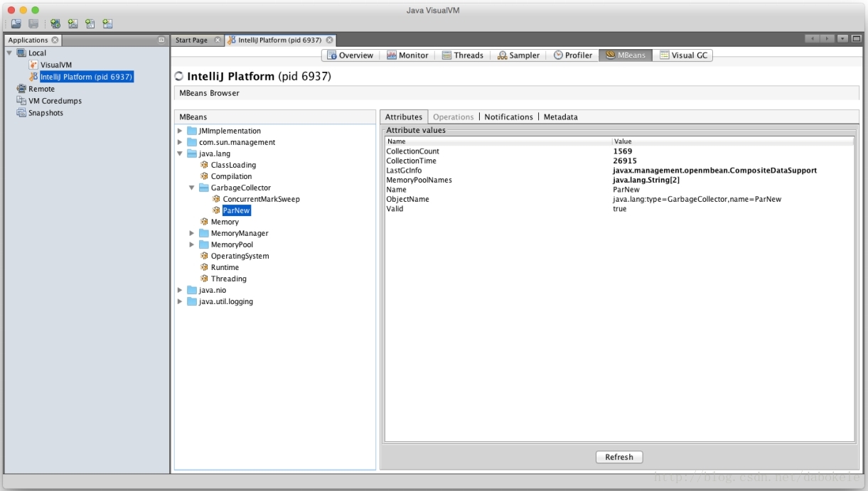
Task: Click the java.nio folder icon
Action: tap(192, 290)
